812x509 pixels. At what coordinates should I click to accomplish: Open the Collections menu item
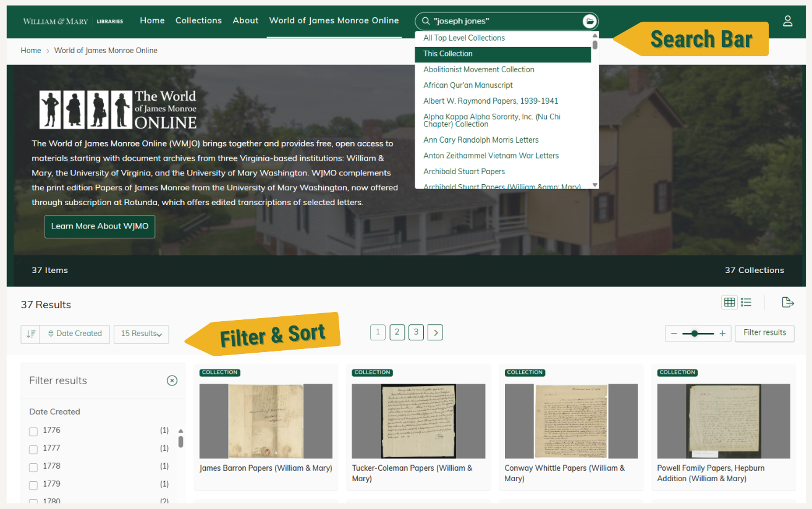(198, 20)
